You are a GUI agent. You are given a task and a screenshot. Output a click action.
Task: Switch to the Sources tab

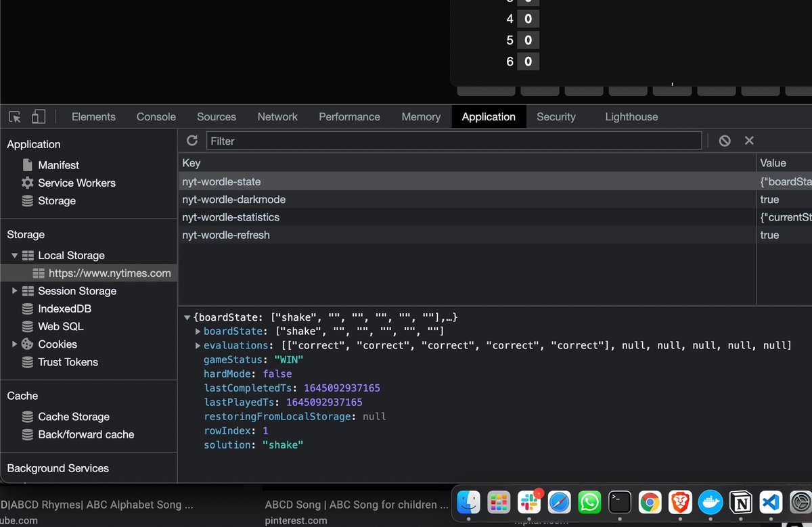(x=217, y=117)
